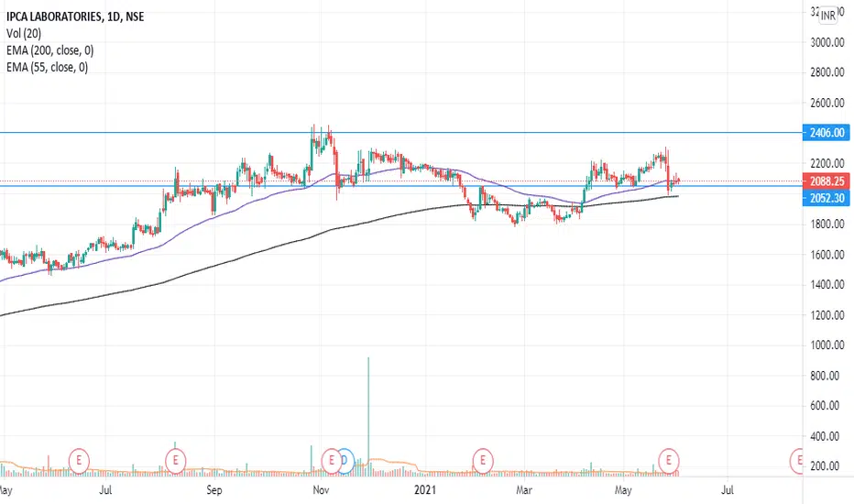Click the 1000.00 price axis label
The width and height of the screenshot is (854, 504).
pyautogui.click(x=827, y=345)
